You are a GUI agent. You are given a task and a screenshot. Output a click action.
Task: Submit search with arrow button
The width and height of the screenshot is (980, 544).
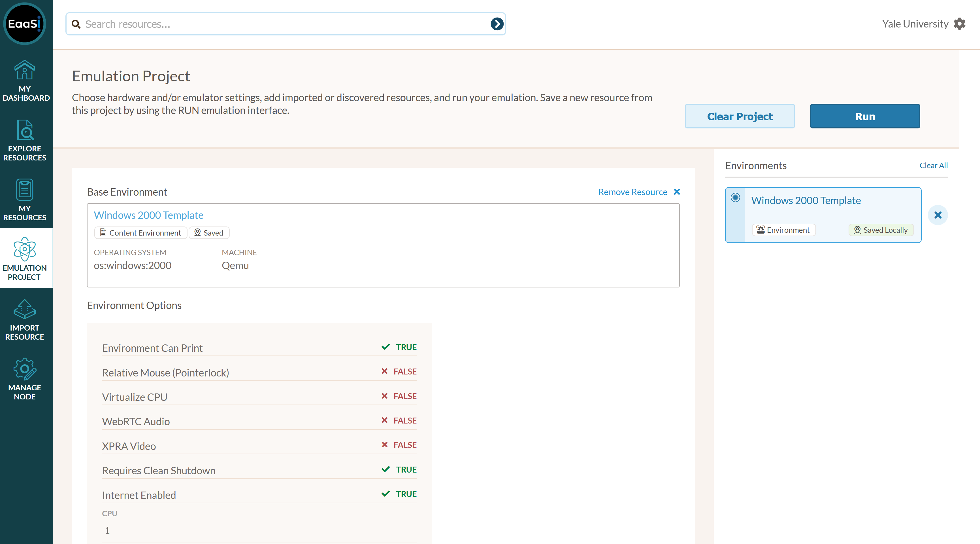tap(497, 24)
